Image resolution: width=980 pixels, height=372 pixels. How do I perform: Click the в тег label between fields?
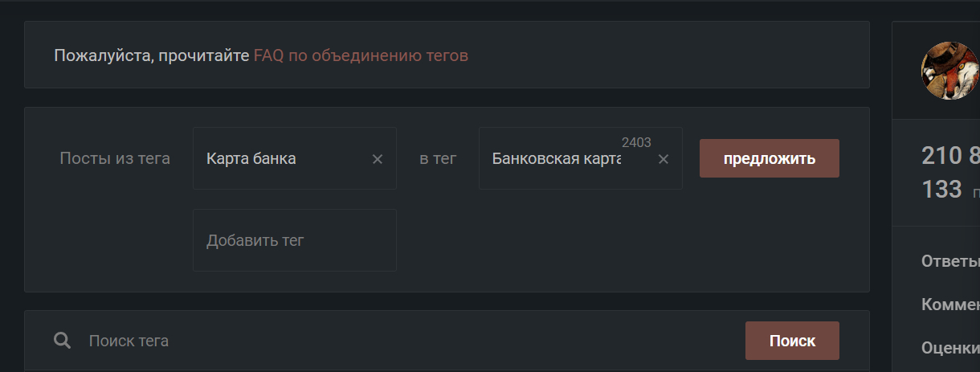click(438, 158)
